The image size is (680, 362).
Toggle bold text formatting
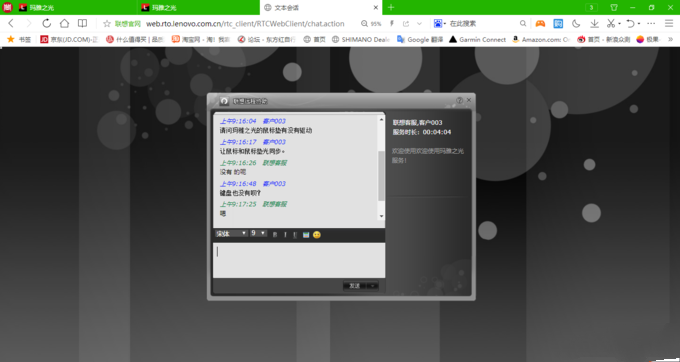[275, 235]
